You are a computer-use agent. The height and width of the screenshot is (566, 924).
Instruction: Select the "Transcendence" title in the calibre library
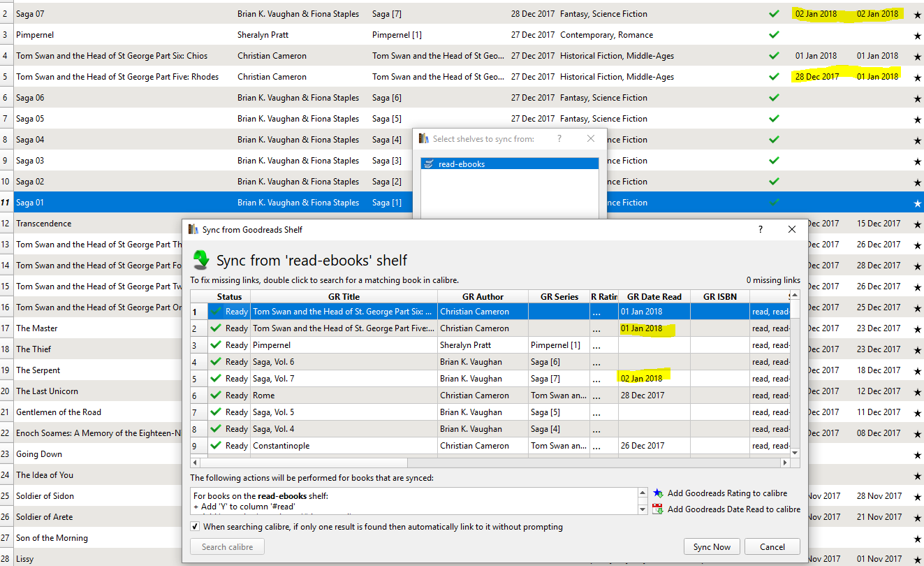tap(44, 224)
